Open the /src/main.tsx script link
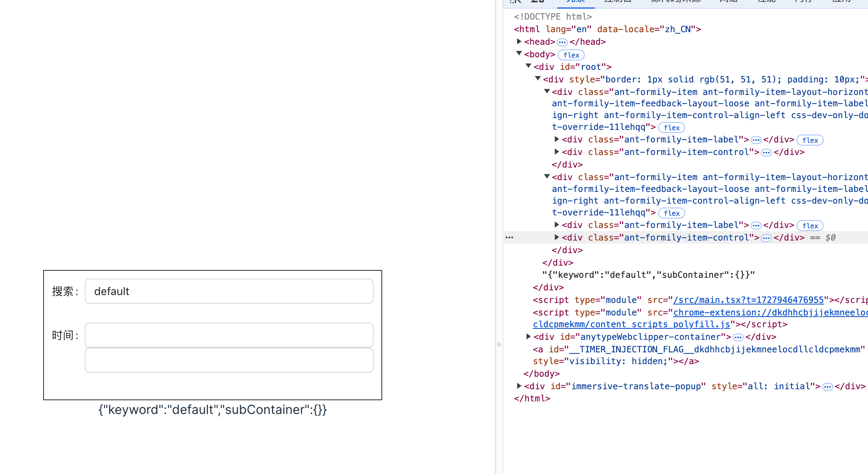Image resolution: width=868 pixels, height=474 pixels. point(748,300)
